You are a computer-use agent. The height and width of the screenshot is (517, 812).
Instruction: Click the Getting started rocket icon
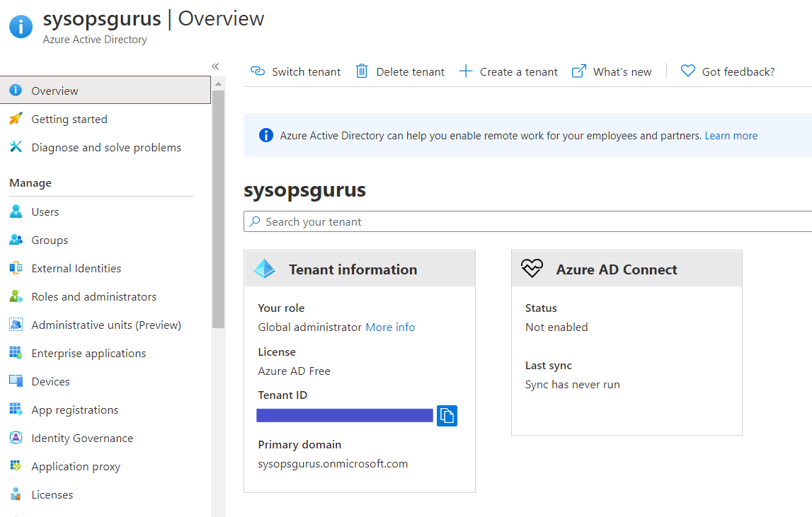coord(16,119)
